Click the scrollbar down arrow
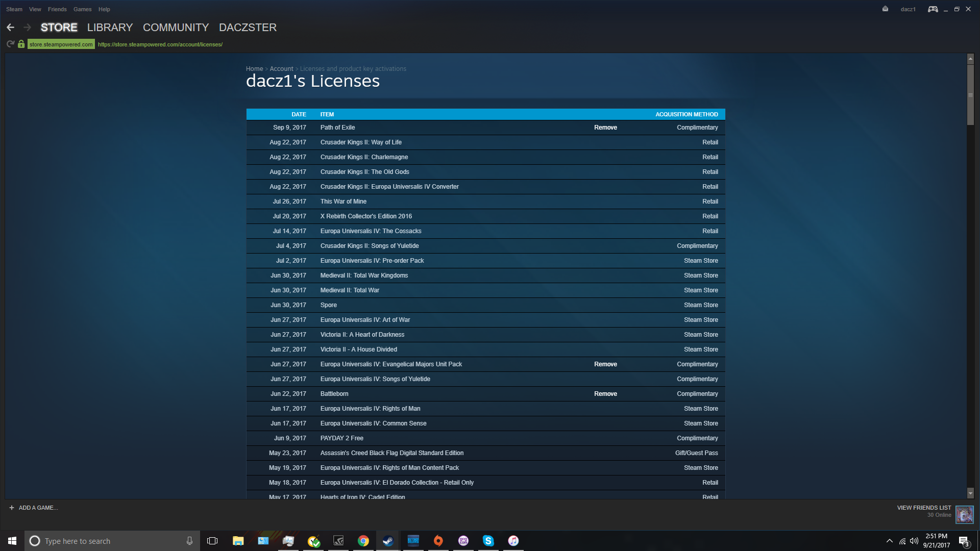This screenshot has width=980, height=551. [970, 493]
